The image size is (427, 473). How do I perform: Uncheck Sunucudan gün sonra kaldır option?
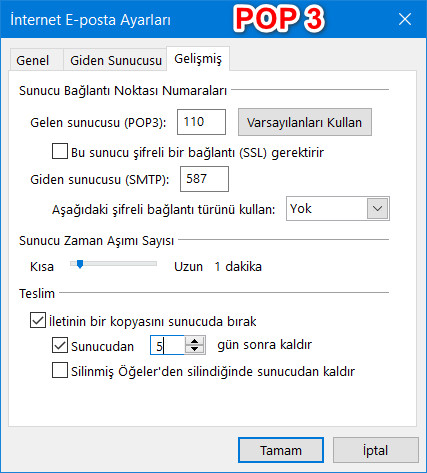tap(60, 345)
